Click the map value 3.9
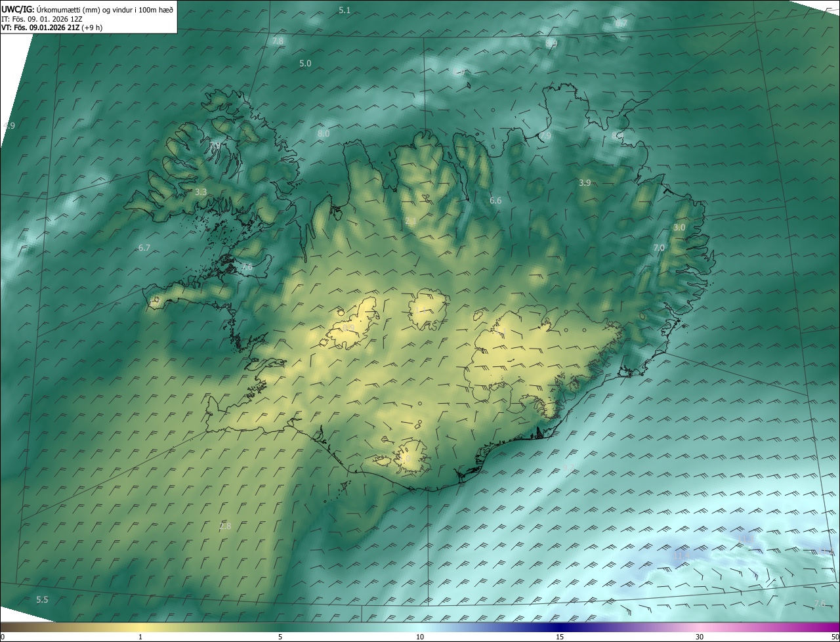 [x=585, y=182]
